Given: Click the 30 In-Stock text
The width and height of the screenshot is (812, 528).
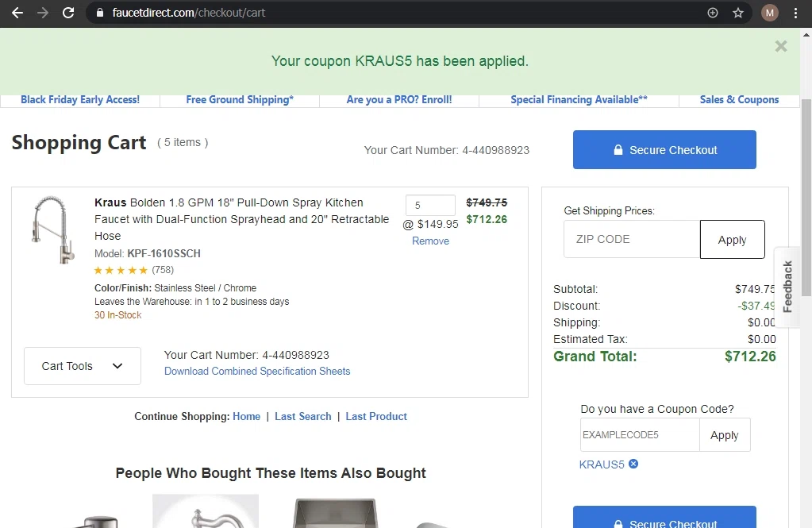Looking at the screenshot, I should [118, 315].
